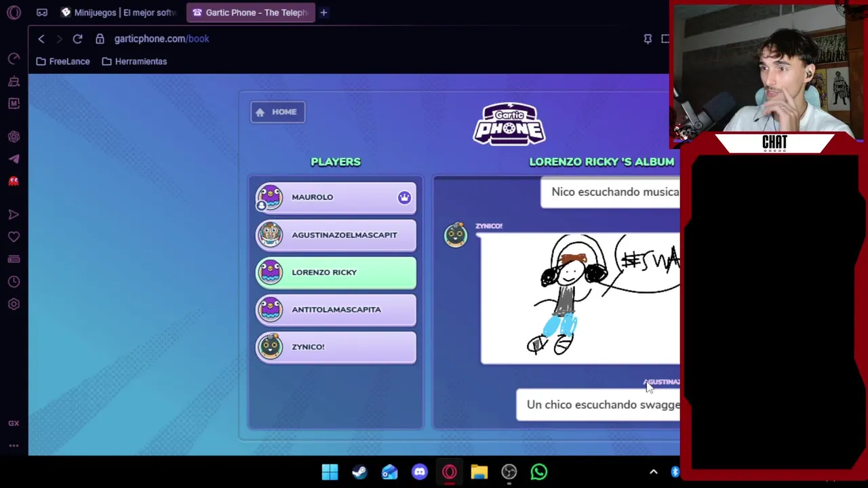868x488 pixels.
Task: Click the site security padlock icon
Action: (x=100, y=39)
